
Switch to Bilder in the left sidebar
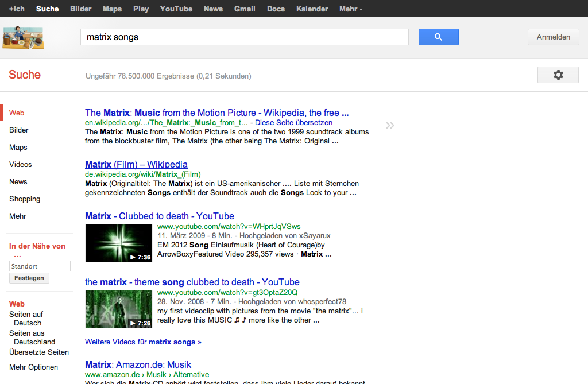coord(19,130)
